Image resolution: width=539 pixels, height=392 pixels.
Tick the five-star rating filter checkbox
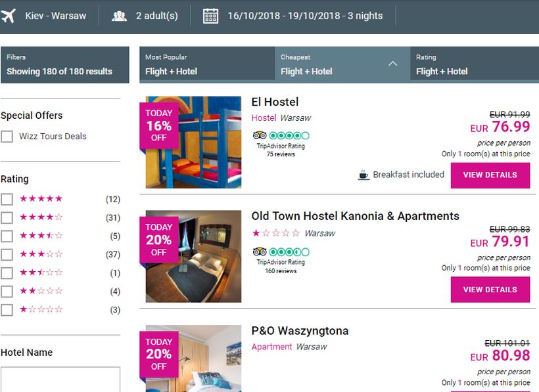pyautogui.click(x=7, y=199)
